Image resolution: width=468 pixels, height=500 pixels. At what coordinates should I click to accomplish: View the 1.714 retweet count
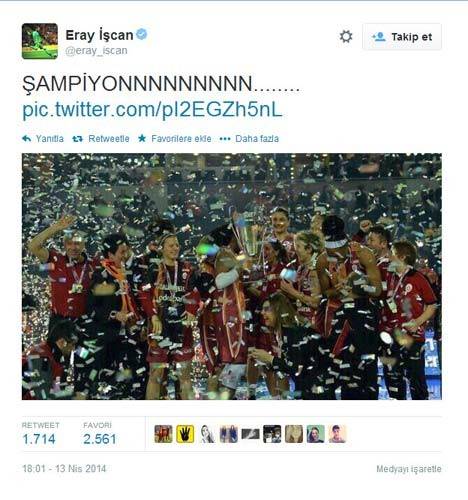coord(39,439)
